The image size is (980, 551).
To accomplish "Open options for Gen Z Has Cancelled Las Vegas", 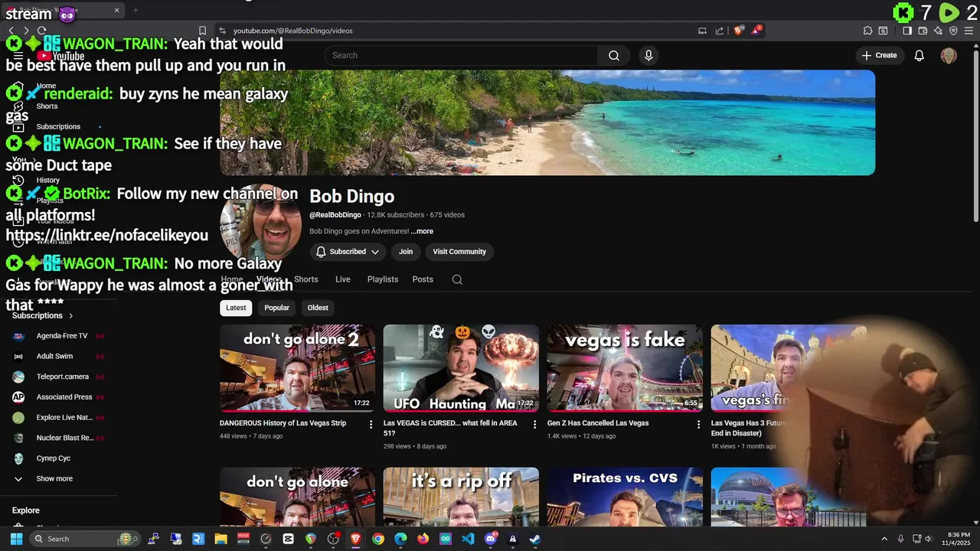I will click(x=698, y=424).
